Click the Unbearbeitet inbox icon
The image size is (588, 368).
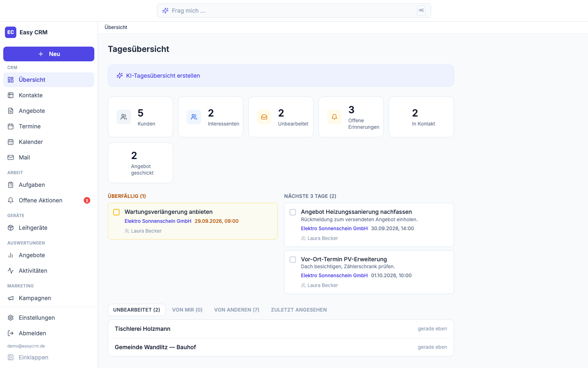[x=264, y=117]
